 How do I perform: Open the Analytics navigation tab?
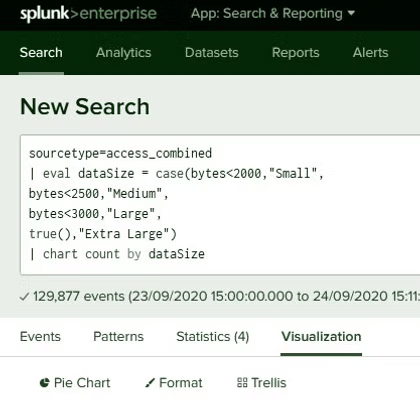(x=124, y=52)
